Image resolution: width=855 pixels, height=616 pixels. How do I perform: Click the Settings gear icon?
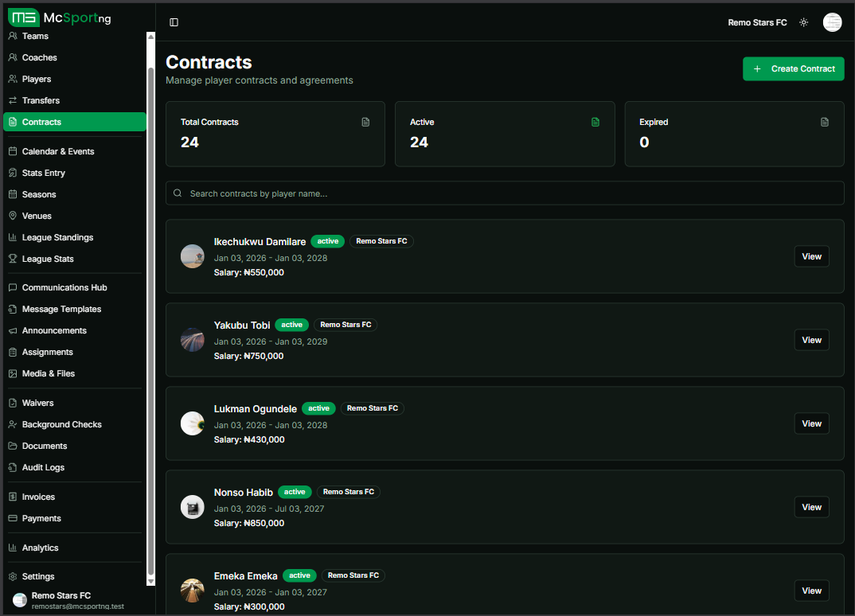tap(13, 577)
